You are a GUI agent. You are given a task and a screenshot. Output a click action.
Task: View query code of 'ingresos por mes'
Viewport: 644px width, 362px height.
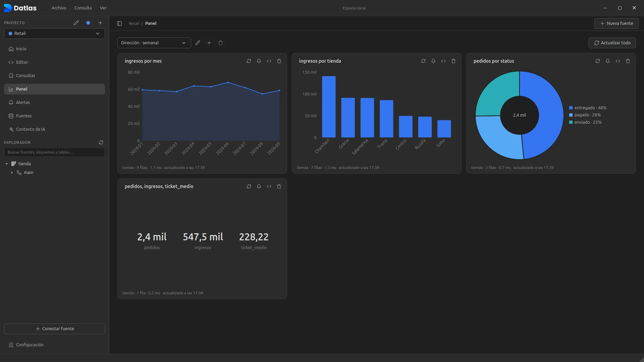[x=269, y=61]
